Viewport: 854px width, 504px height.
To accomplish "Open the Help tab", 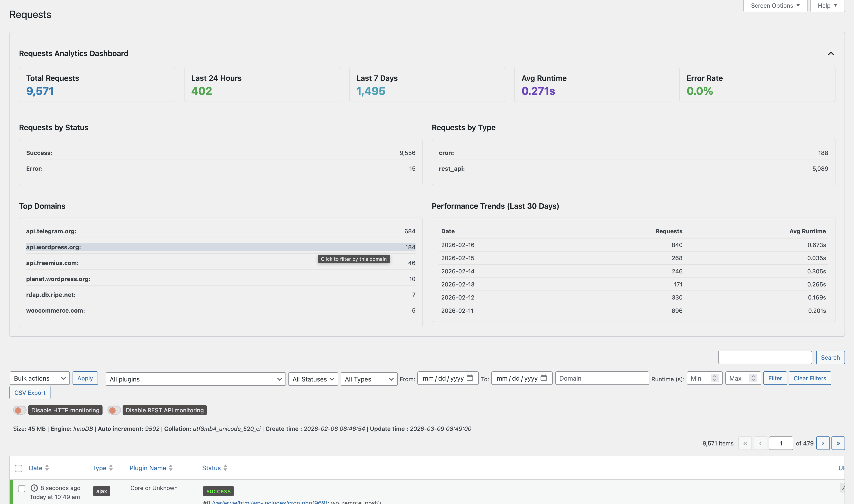I will pos(827,6).
